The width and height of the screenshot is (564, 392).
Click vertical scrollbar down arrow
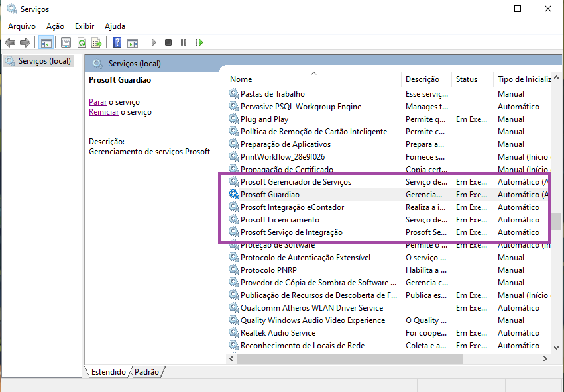[557, 347]
